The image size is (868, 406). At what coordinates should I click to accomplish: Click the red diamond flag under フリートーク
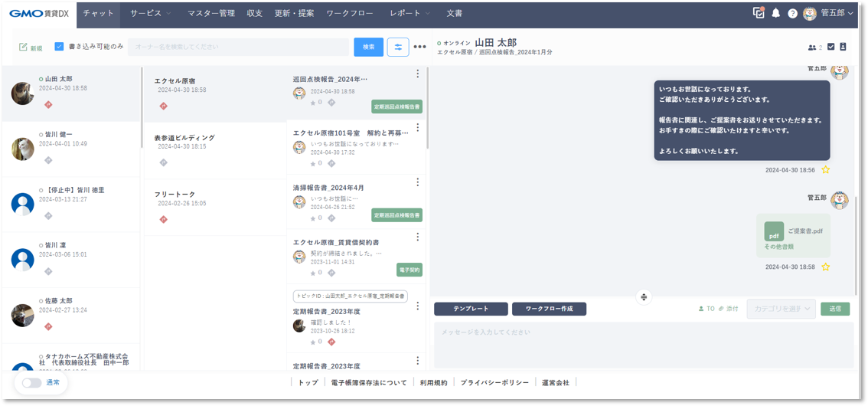coord(163,219)
